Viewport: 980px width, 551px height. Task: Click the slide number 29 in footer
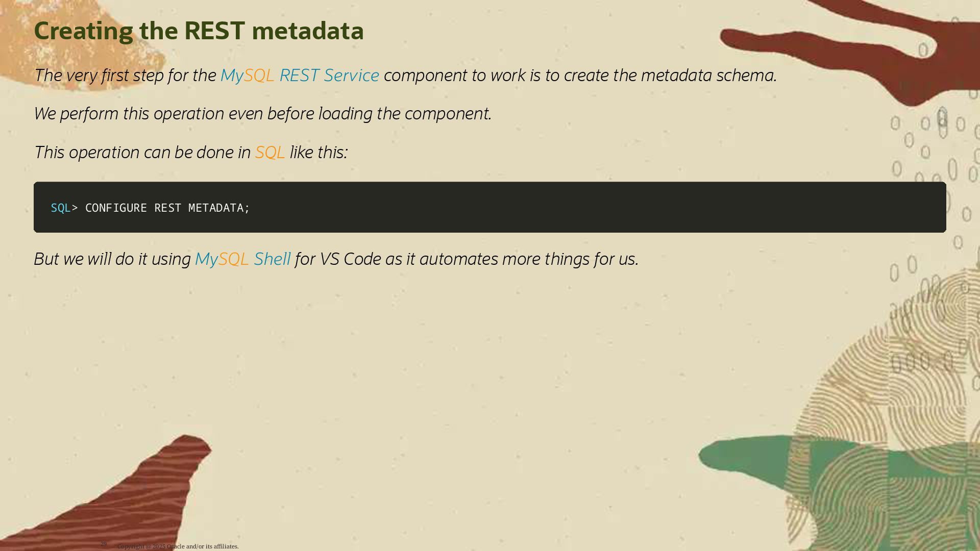104,544
